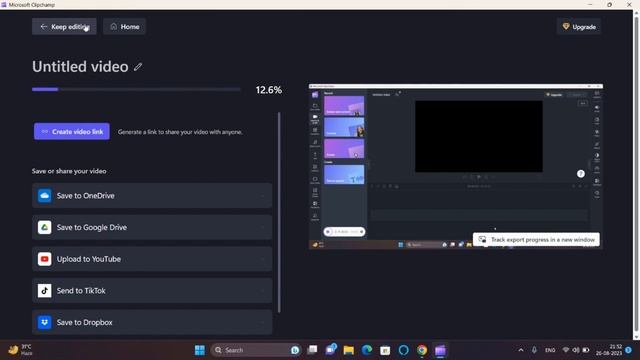The image size is (640, 360).
Task: Click the YouTube icon
Action: tap(44, 259)
